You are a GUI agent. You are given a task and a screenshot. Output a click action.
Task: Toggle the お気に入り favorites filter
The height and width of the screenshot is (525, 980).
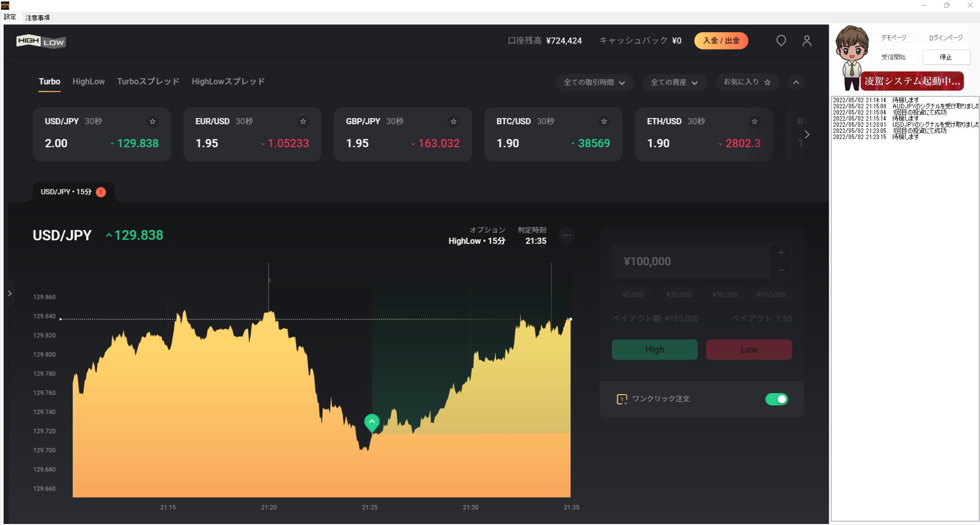(747, 82)
